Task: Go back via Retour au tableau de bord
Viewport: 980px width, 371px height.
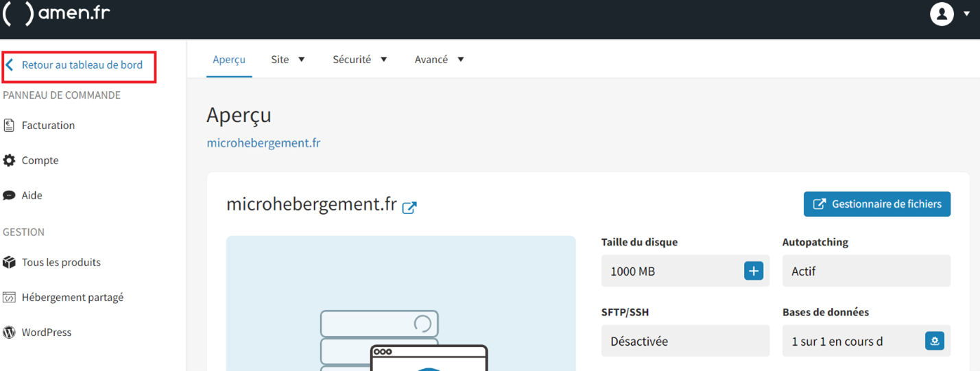Action: pos(82,65)
